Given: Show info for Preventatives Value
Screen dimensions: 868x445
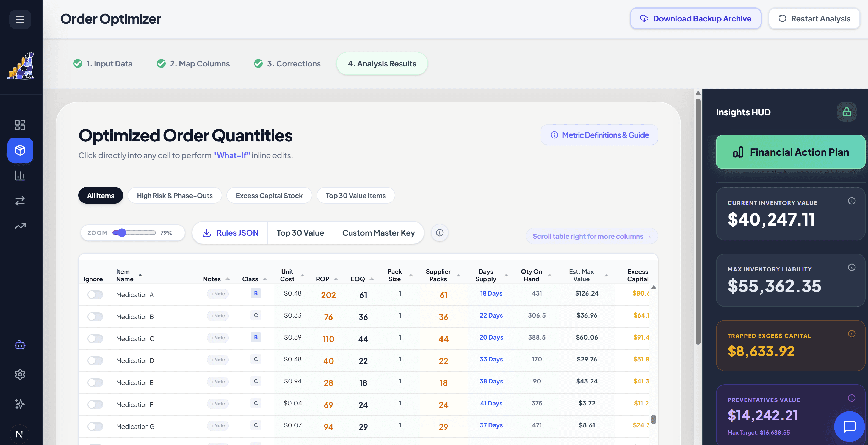Looking at the screenshot, I should click(x=852, y=398).
